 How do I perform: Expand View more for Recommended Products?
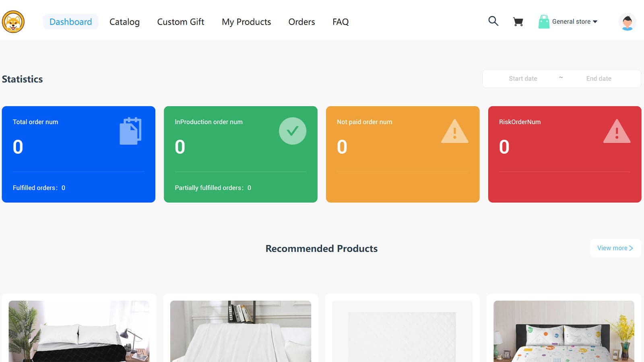(615, 248)
